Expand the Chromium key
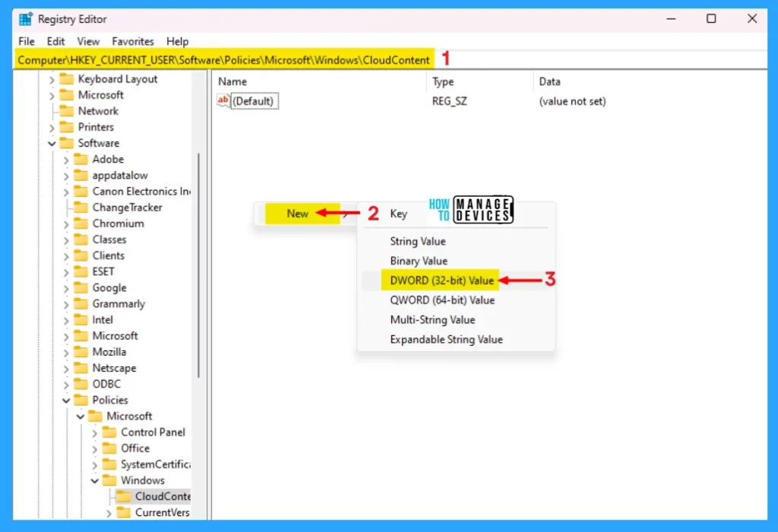778x532 pixels. 66,223
